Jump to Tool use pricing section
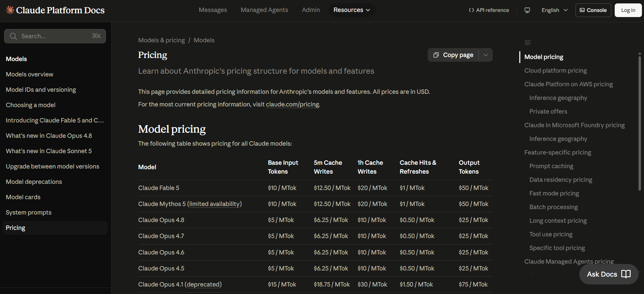644x294 pixels. point(551,234)
